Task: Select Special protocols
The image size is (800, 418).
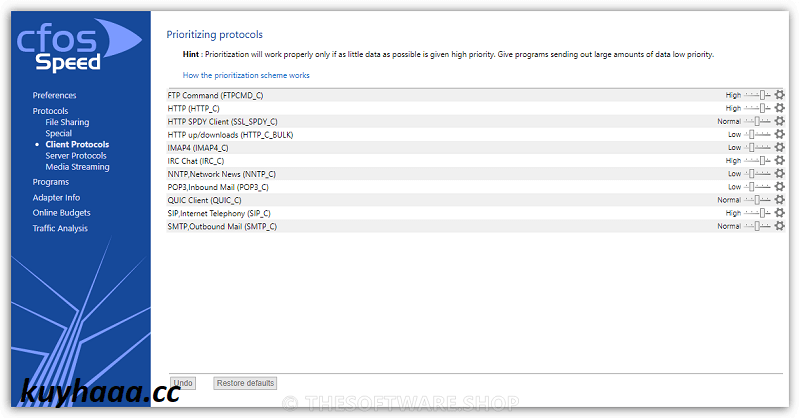Action: tap(58, 133)
